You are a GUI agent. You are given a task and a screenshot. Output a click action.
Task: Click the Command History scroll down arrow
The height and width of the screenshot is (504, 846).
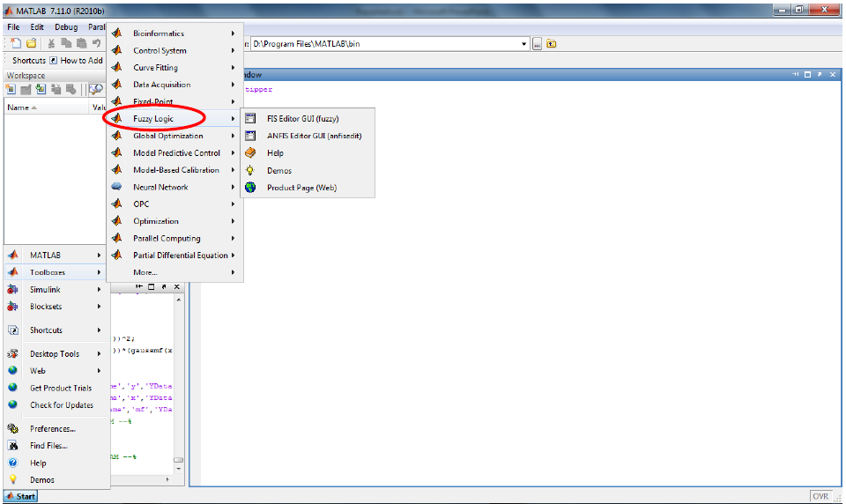tap(179, 469)
